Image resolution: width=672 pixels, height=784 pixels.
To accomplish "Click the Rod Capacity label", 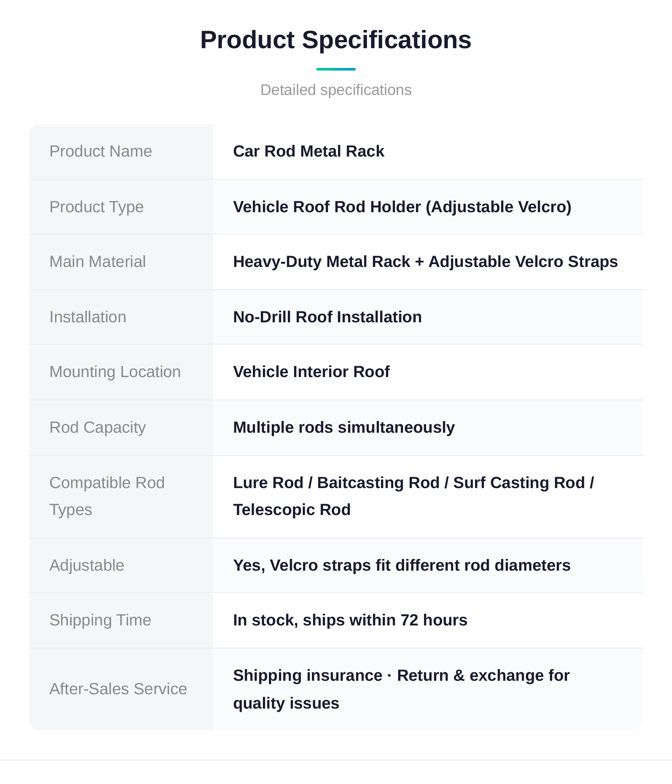I will click(x=98, y=428).
